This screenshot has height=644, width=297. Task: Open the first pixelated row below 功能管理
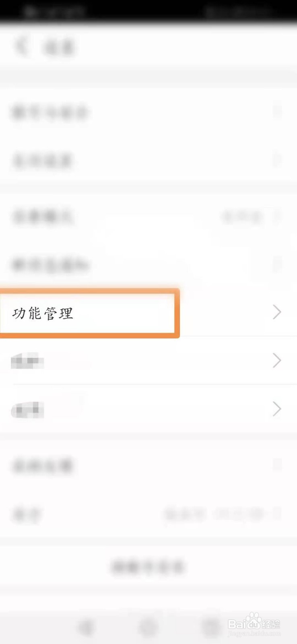coord(148,361)
